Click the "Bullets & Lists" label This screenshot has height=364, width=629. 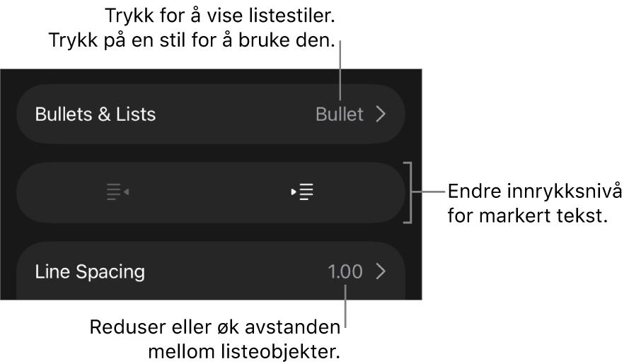click(x=96, y=115)
